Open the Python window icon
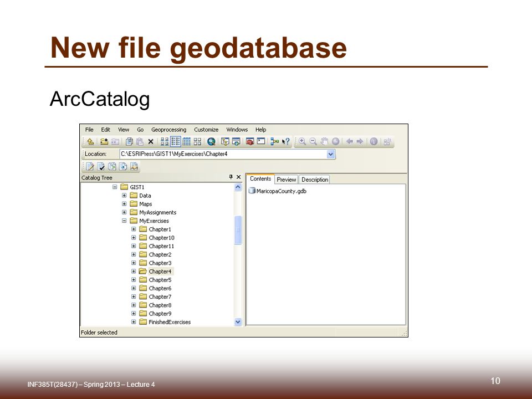The image size is (532, 399). click(x=261, y=141)
